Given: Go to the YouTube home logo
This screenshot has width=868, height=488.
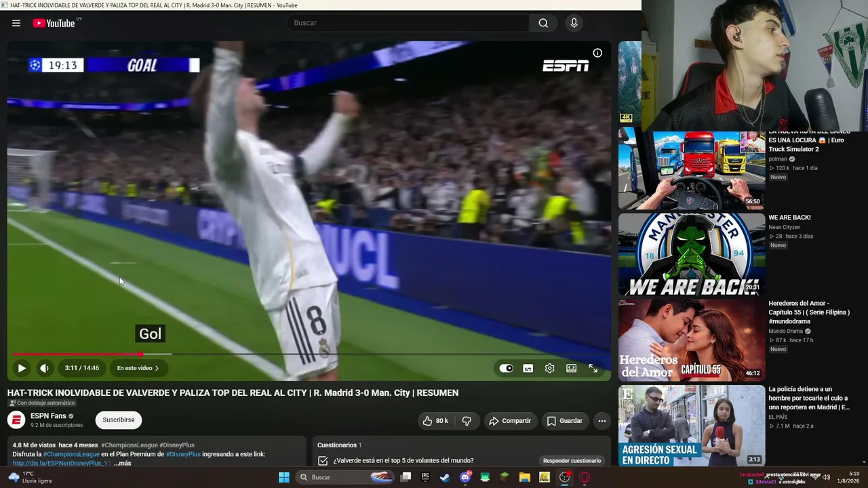Looking at the screenshot, I should (x=54, y=23).
